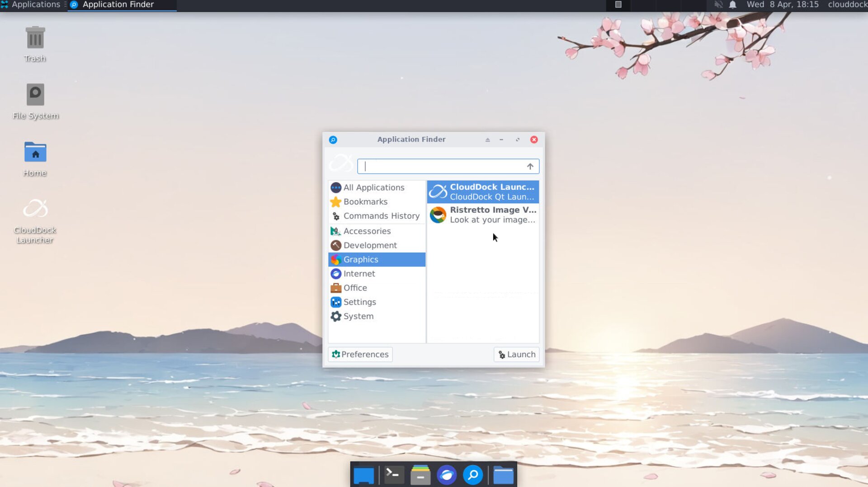The height and width of the screenshot is (487, 868).
Task: Open the clouddock user menu in panel
Action: point(847,5)
